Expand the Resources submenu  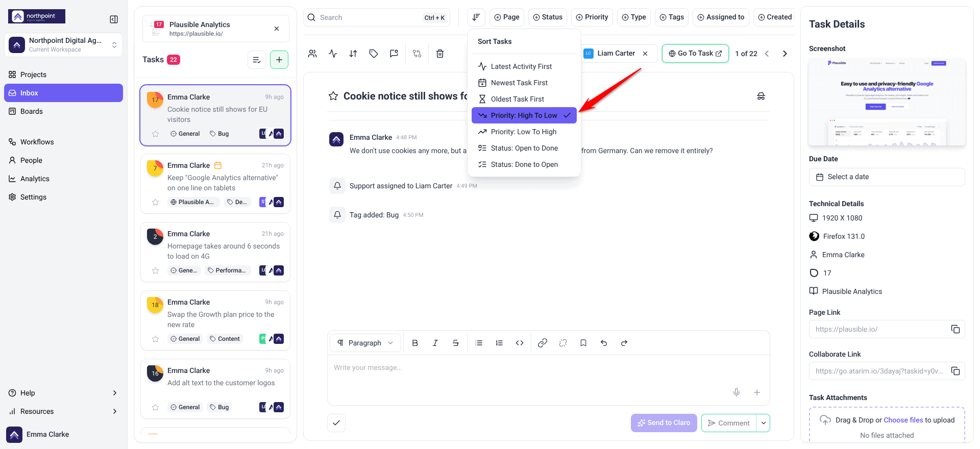[x=115, y=411]
